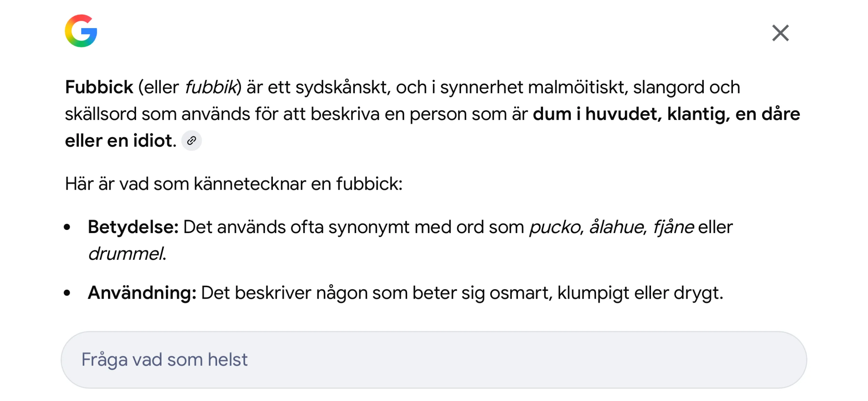Click the Google logo icon
868x401 pixels.
(x=81, y=31)
